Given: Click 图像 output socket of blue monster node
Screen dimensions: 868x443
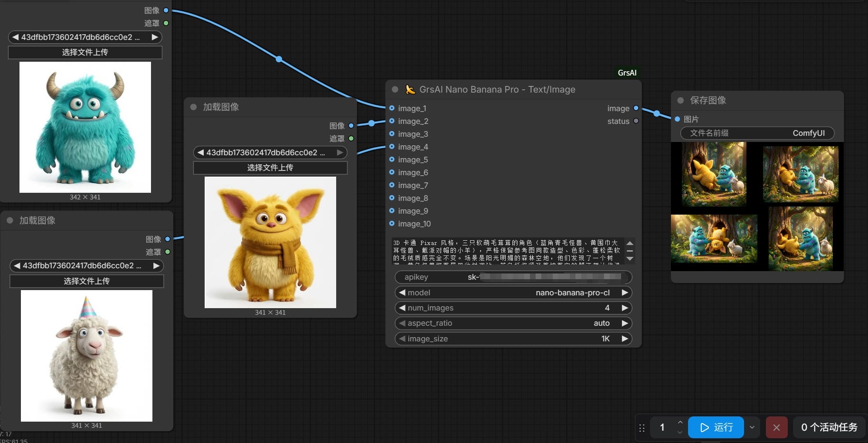Looking at the screenshot, I should pyautogui.click(x=166, y=10).
